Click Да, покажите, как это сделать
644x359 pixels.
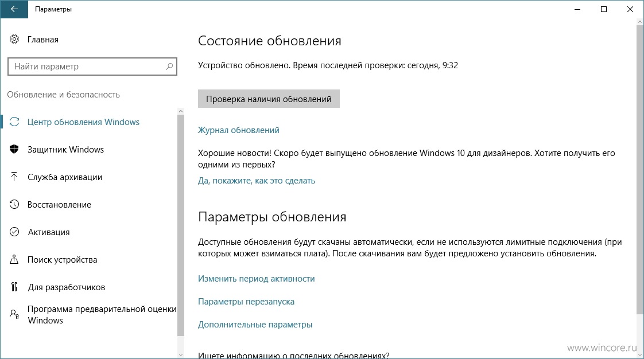(257, 181)
